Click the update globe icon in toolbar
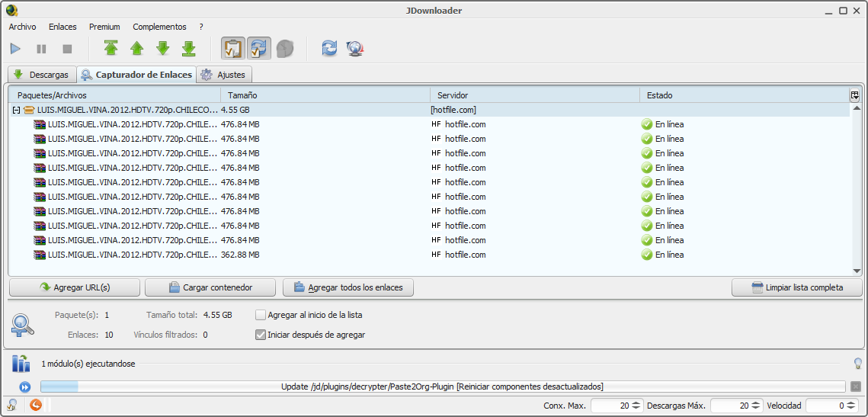868x417 pixels. point(355,49)
